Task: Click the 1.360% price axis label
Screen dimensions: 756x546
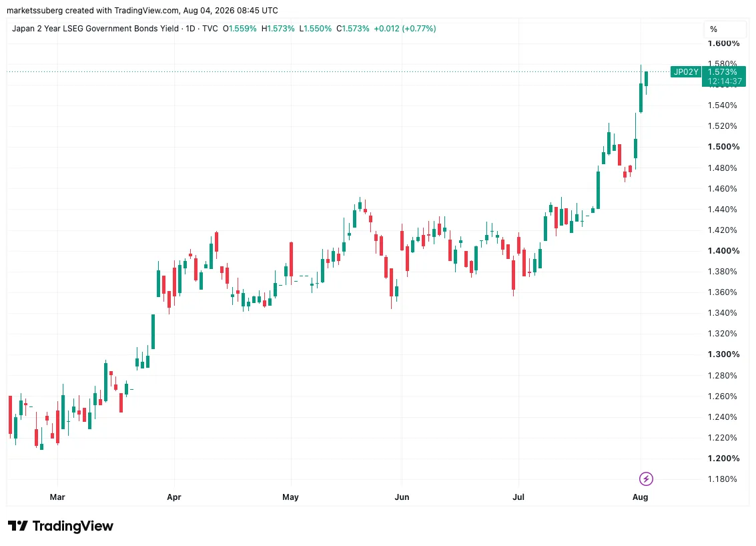Action: pos(722,292)
